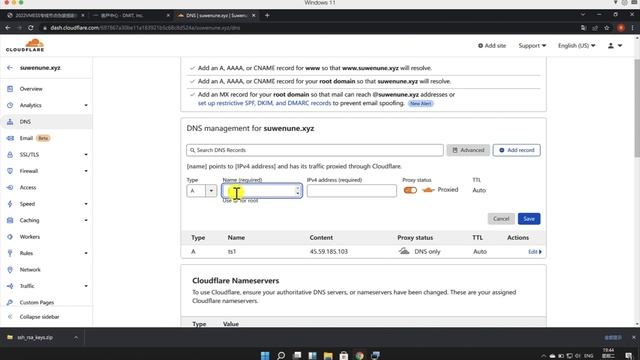Open the Analytics sidebar section
Image resolution: width=640 pixels, height=360 pixels.
tap(31, 105)
